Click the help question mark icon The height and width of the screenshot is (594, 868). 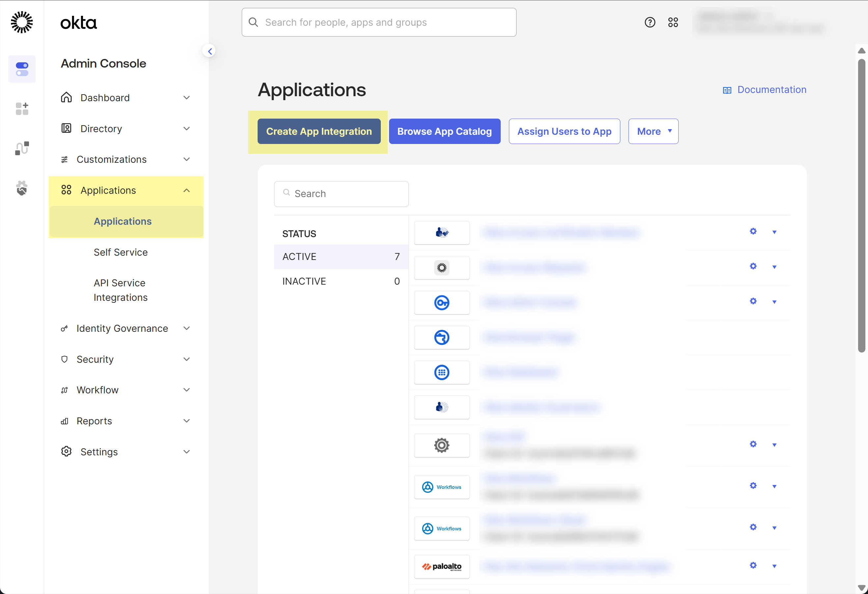[650, 22]
